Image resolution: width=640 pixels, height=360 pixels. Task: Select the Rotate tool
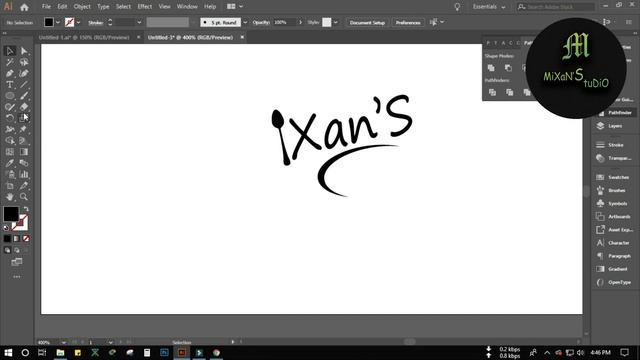pyautogui.click(x=10, y=118)
